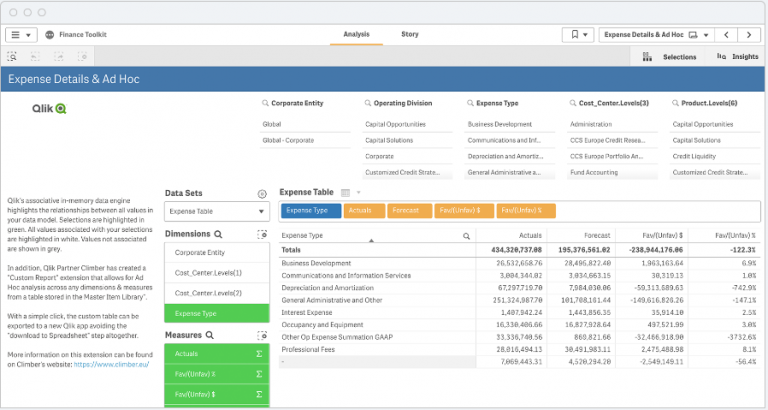768x410 pixels.
Task: Click the orange Forecast tag
Action: pos(410,211)
